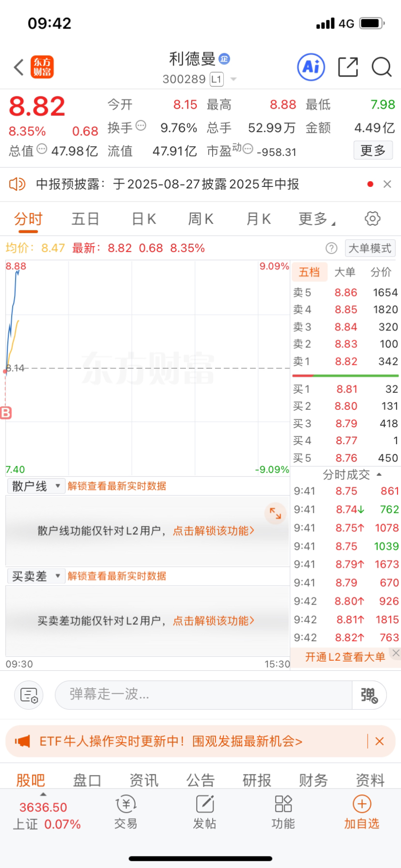Tap the info icon beside 换手
The height and width of the screenshot is (868, 401).
tap(141, 126)
